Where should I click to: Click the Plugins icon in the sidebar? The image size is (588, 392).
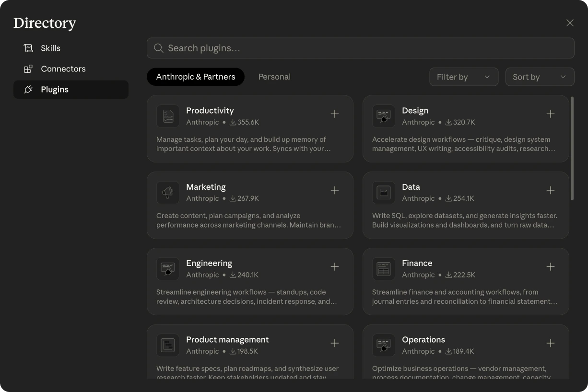tap(29, 89)
